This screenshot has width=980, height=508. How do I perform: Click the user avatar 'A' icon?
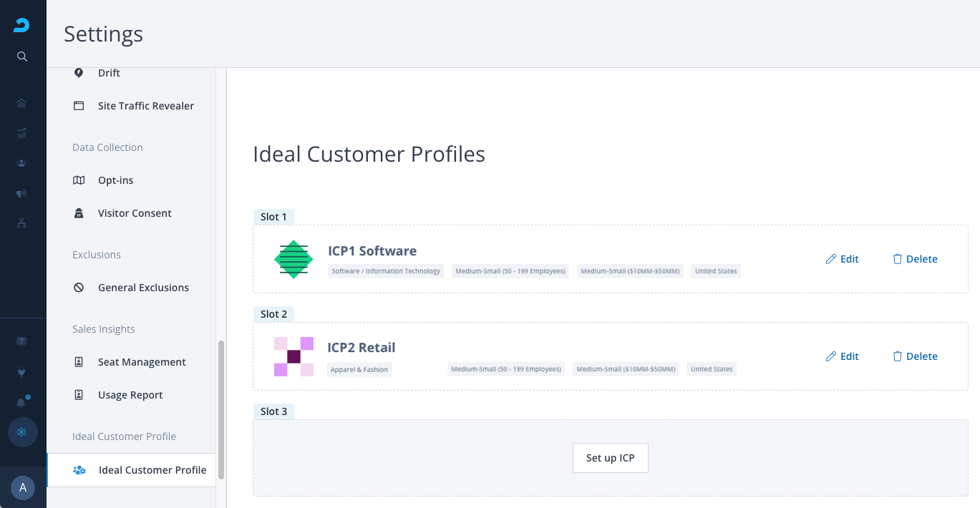tap(23, 488)
